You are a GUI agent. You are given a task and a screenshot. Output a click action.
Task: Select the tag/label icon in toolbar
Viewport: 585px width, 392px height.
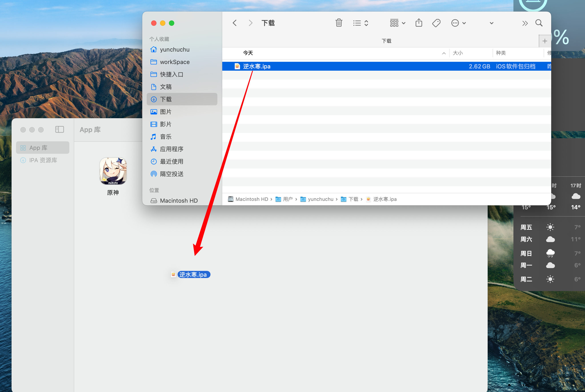tap(437, 23)
